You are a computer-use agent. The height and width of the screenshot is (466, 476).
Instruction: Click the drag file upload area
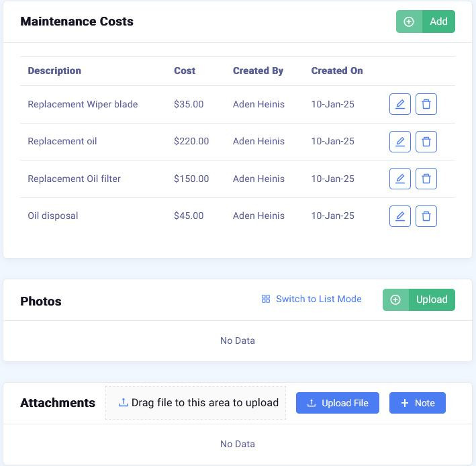pyautogui.click(x=195, y=403)
